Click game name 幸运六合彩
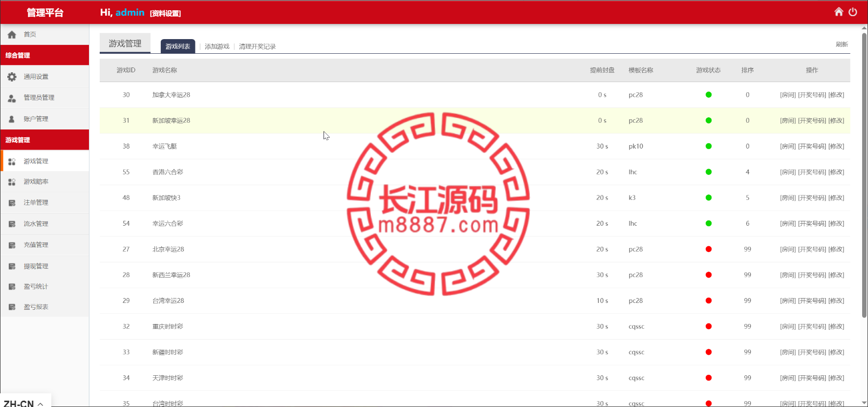The width and height of the screenshot is (868, 407). pos(168,223)
